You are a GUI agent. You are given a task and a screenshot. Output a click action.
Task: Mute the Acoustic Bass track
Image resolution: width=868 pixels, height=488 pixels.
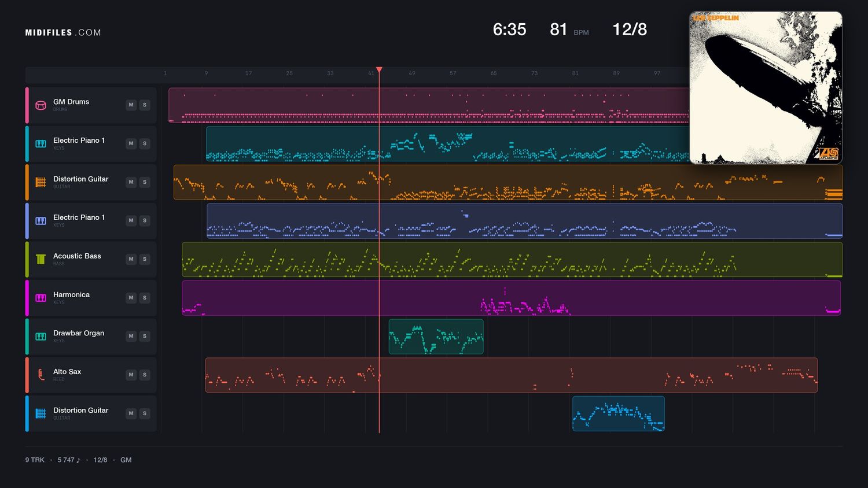(131, 259)
